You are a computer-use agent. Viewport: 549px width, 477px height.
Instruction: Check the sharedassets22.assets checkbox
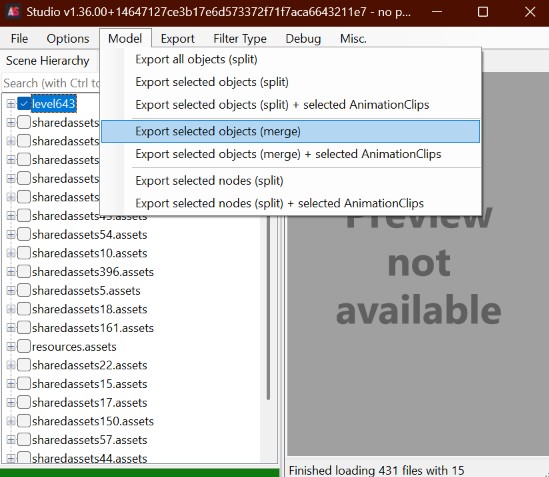click(24, 365)
